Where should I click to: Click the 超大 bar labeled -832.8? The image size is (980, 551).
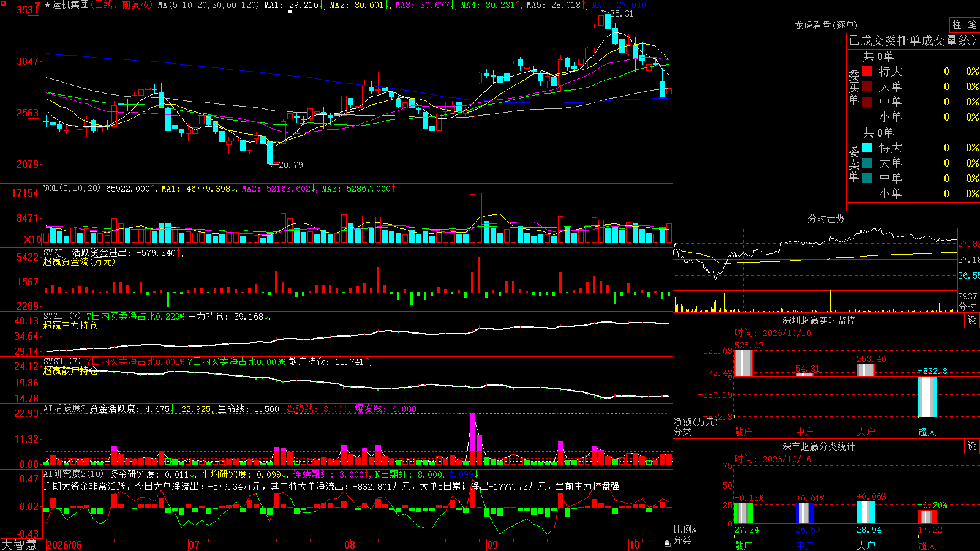coord(927,397)
